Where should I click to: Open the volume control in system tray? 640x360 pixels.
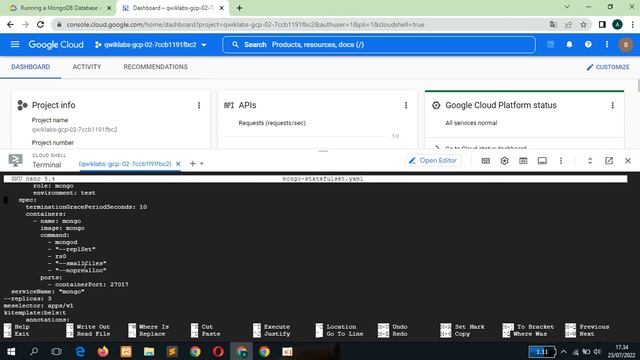(x=597, y=351)
